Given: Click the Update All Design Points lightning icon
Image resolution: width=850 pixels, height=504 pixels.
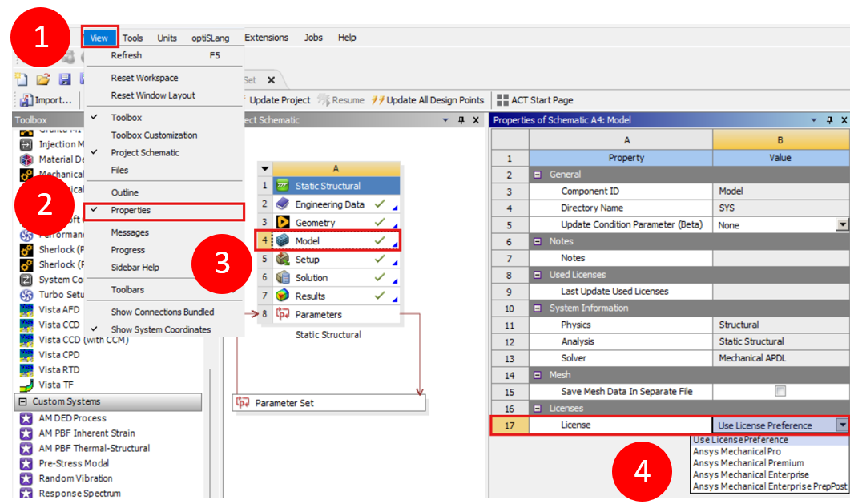Looking at the screenshot, I should click(378, 99).
